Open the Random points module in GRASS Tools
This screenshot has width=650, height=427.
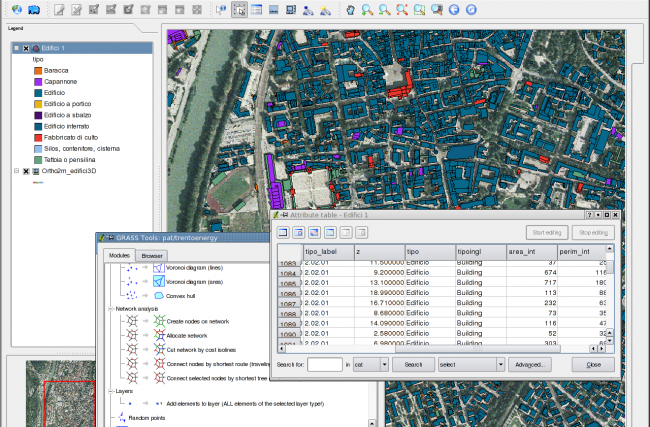click(146, 417)
